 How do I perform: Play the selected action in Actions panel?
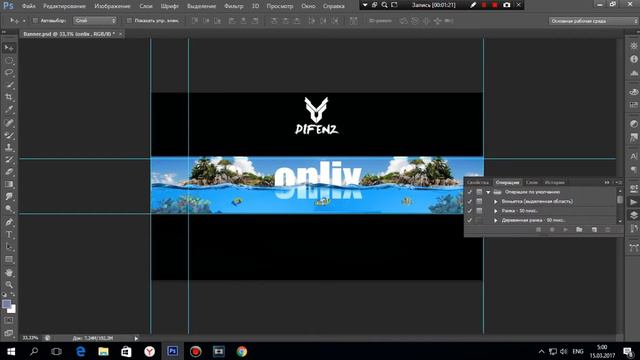(566, 230)
